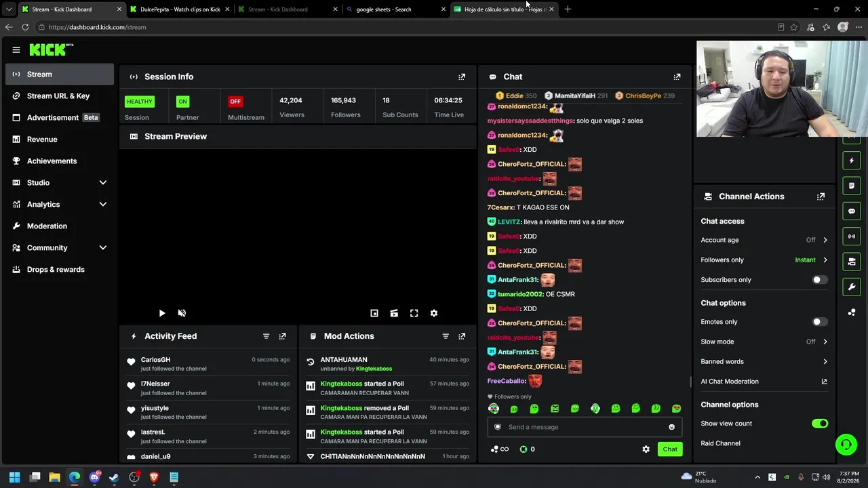Pop out the Chat panel
The image size is (868, 488).
677,77
